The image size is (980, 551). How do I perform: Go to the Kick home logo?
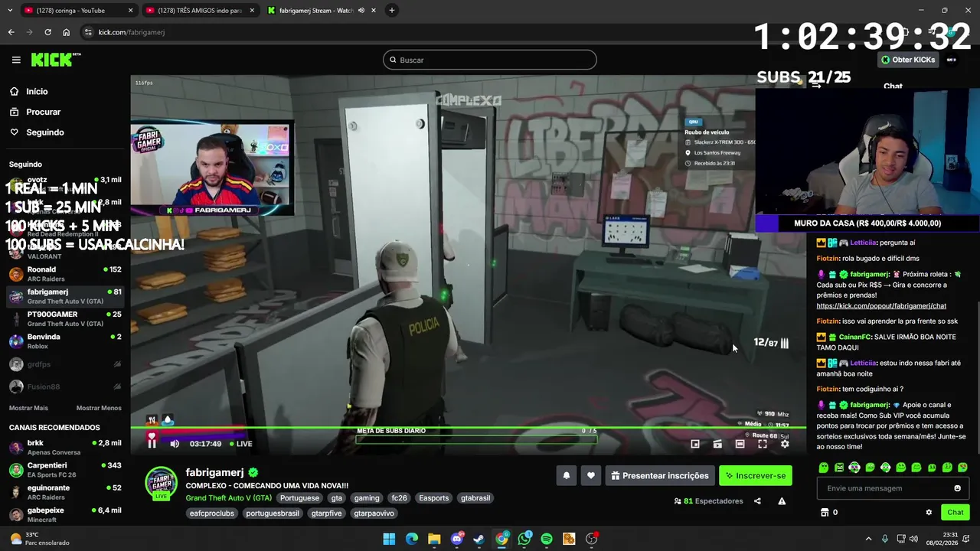coord(55,60)
